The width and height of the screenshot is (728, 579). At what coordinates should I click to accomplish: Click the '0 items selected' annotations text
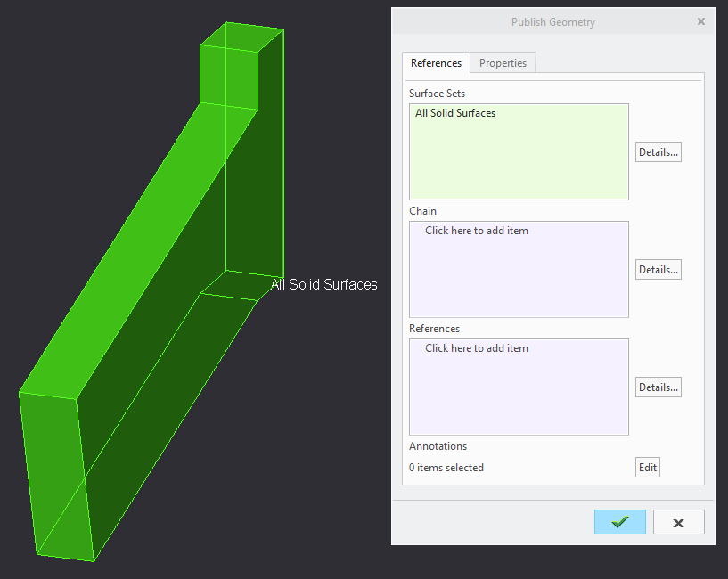click(x=446, y=467)
